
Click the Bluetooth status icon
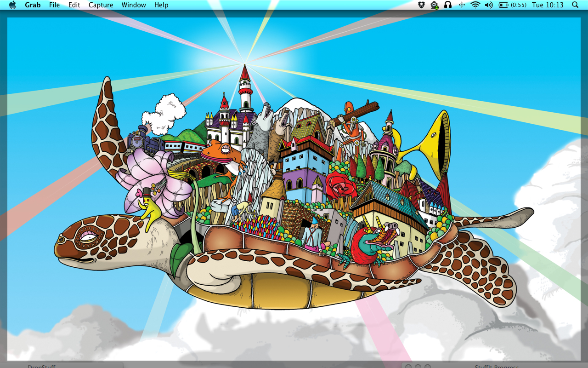[x=462, y=5]
